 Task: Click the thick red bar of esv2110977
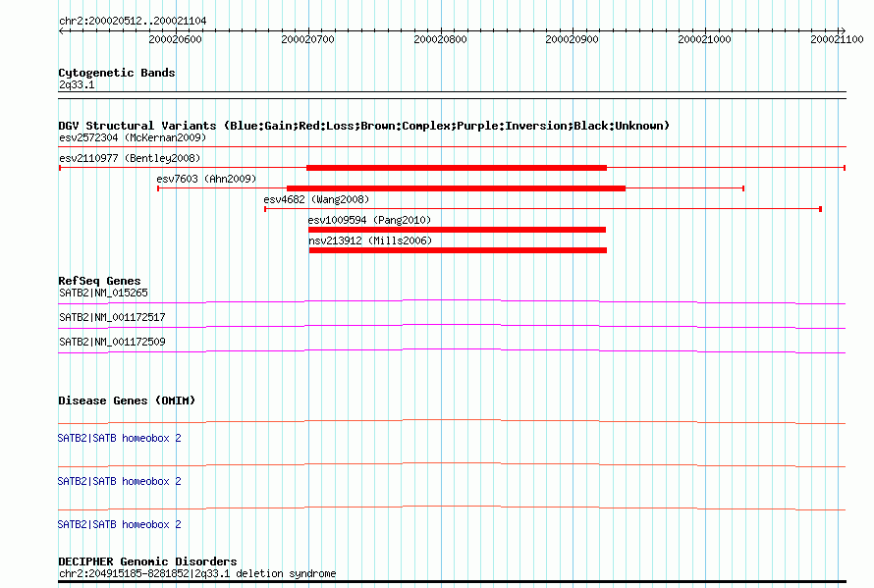[x=457, y=168]
